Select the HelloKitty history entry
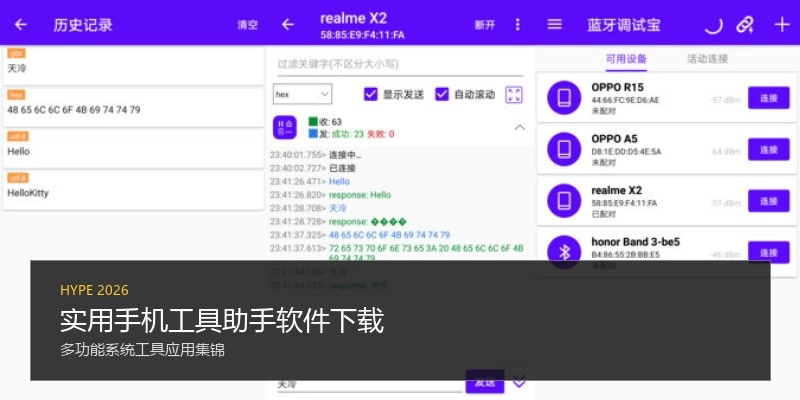The image size is (800, 400). [x=133, y=190]
